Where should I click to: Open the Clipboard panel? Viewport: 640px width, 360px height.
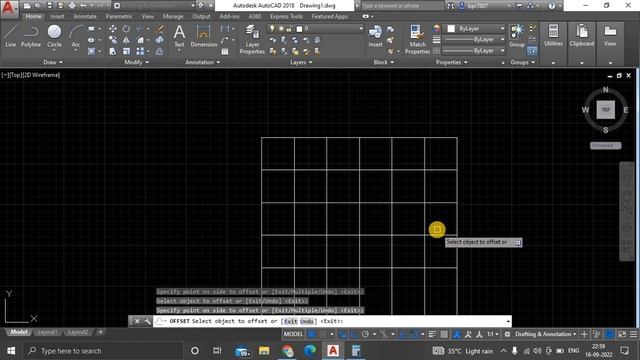pyautogui.click(x=582, y=35)
